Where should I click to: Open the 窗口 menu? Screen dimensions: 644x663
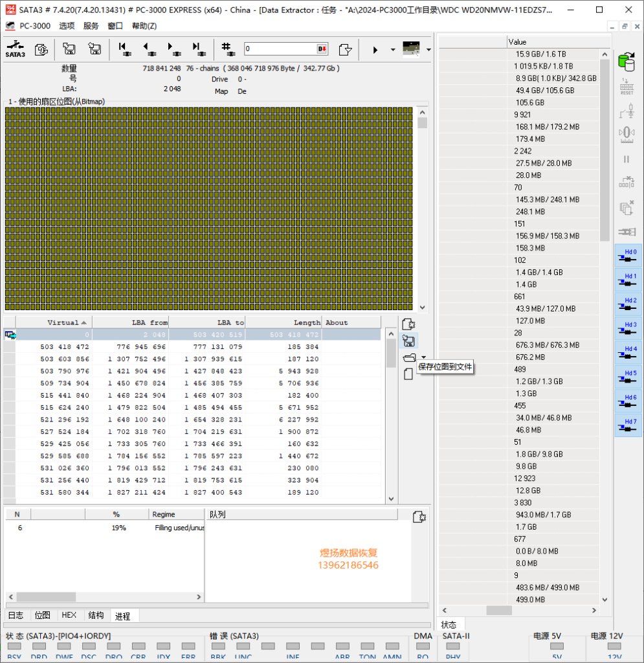tap(115, 26)
